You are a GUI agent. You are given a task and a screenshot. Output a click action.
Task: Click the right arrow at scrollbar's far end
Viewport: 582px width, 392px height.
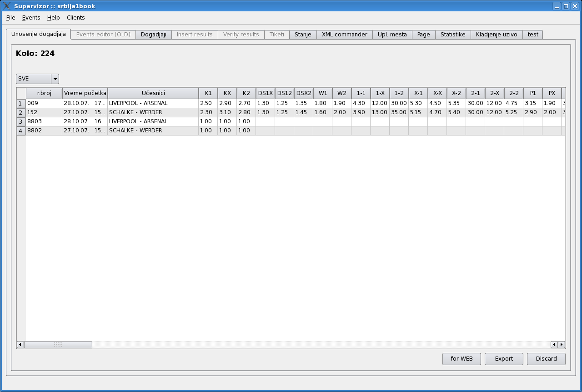point(562,345)
